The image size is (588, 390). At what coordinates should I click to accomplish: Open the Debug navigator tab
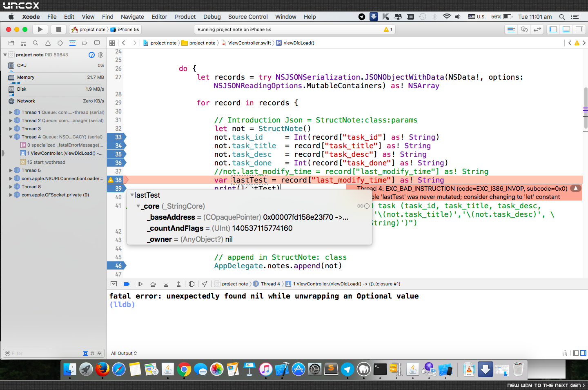coord(72,43)
